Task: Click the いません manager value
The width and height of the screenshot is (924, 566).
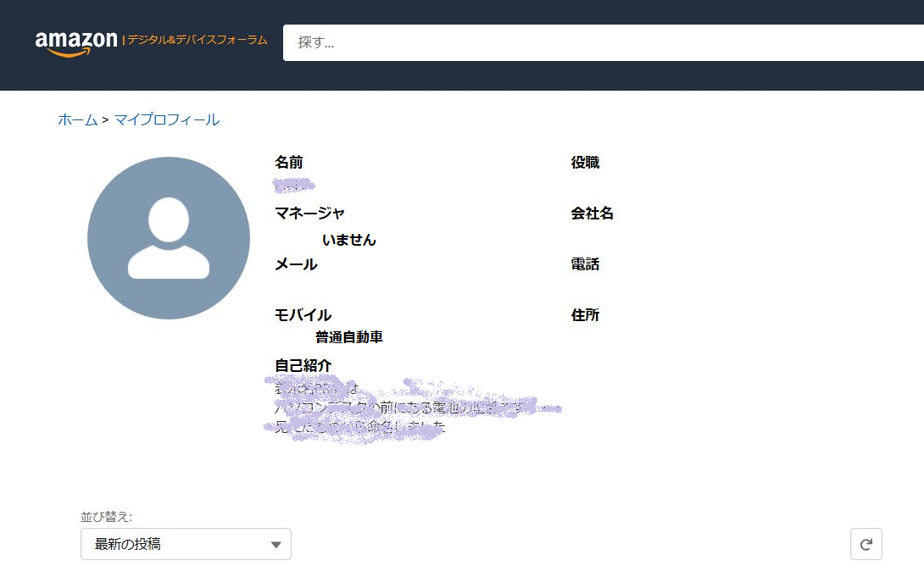Action: coord(349,240)
